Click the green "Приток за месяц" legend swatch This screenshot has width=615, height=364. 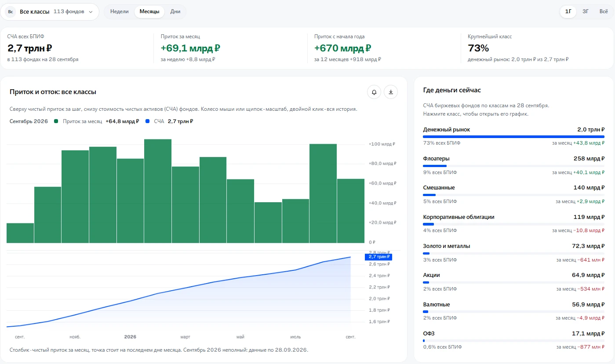point(56,121)
